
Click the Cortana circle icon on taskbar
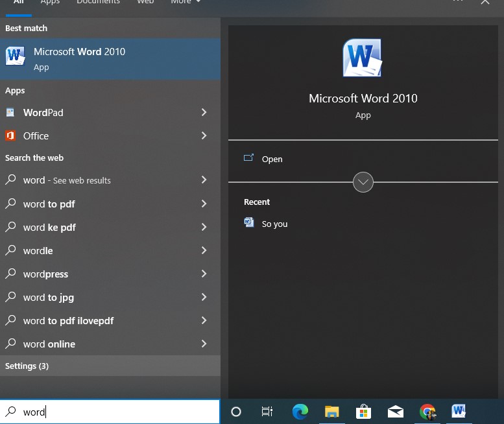tap(236, 412)
